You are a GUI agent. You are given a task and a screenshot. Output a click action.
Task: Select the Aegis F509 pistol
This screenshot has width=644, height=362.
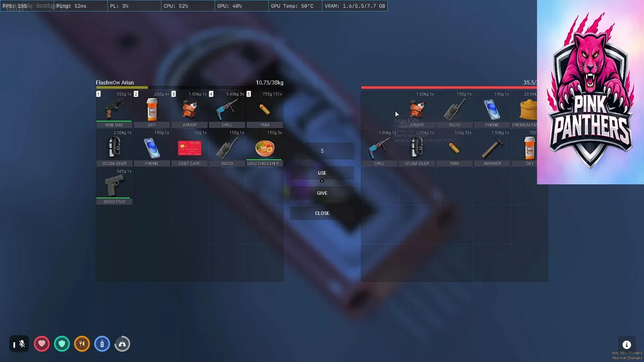[114, 187]
